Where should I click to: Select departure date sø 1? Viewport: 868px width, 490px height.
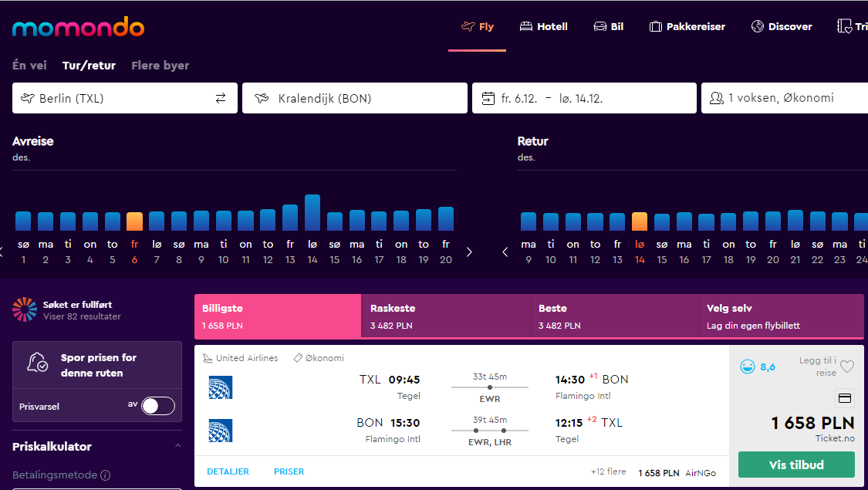[23, 252]
